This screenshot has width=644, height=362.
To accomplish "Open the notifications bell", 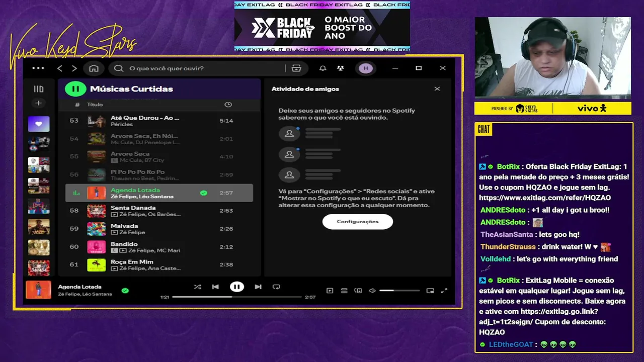I will 323,68.
